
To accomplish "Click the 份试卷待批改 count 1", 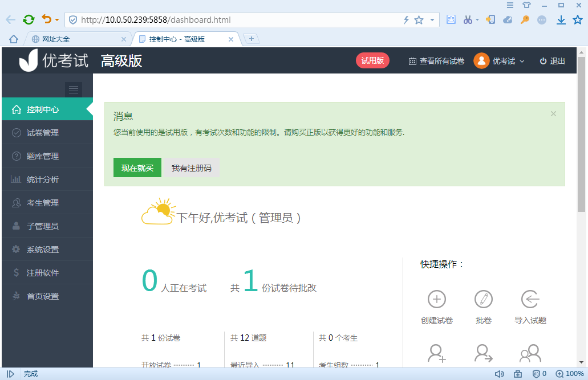I will click(250, 280).
